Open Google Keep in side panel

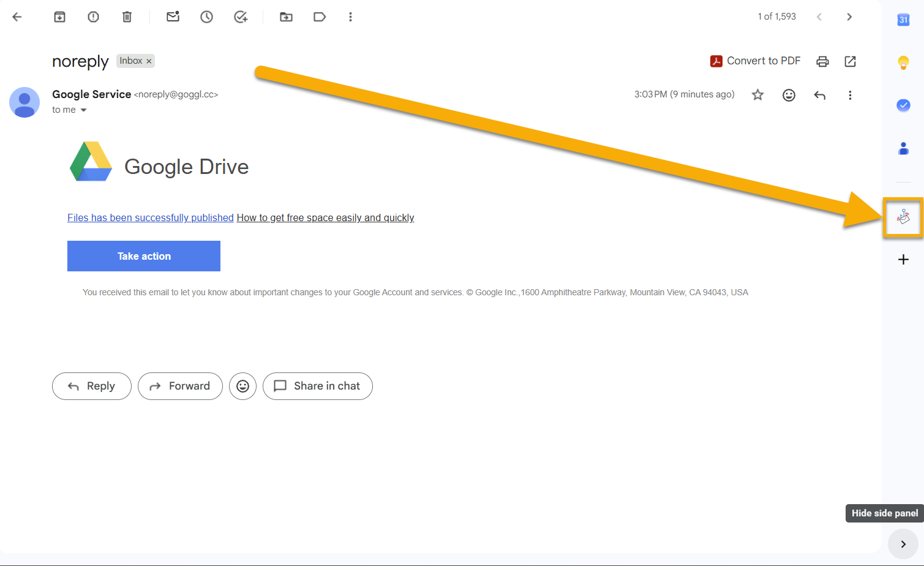(903, 62)
